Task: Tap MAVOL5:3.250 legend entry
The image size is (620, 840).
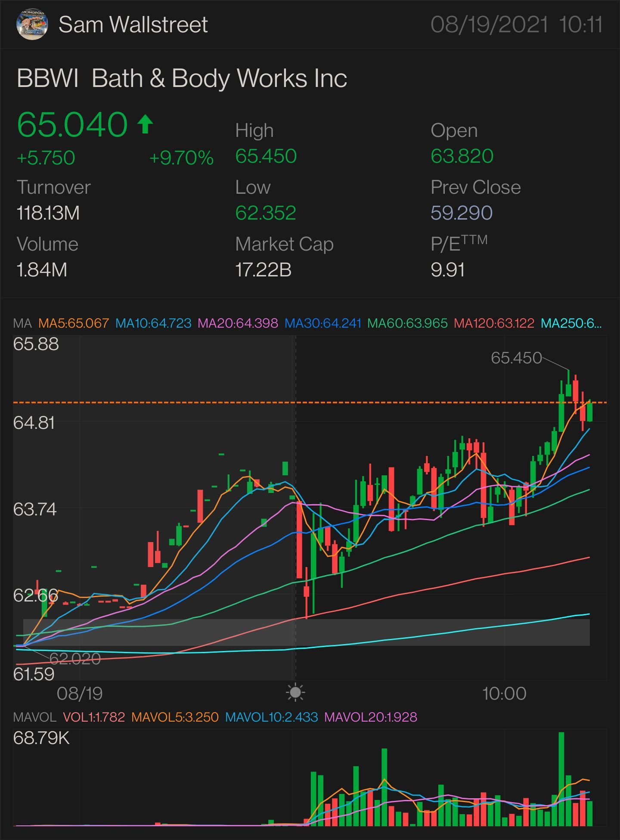Action: pyautogui.click(x=175, y=717)
